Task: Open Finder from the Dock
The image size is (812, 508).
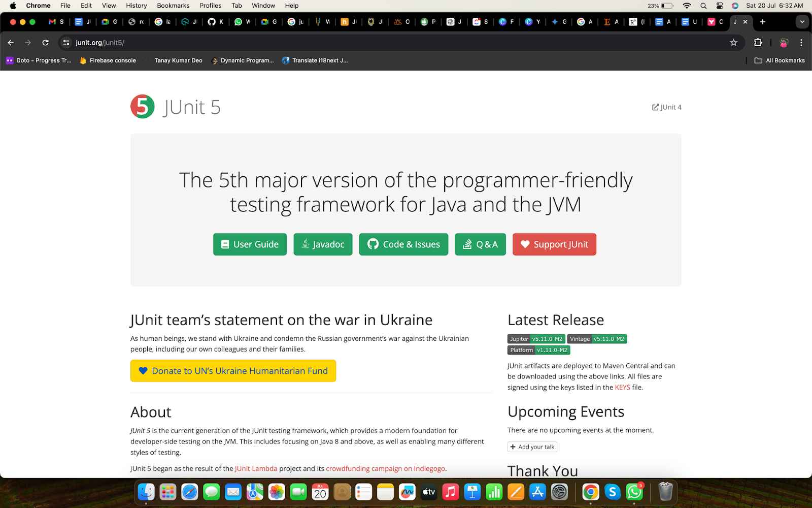Action: (x=146, y=492)
